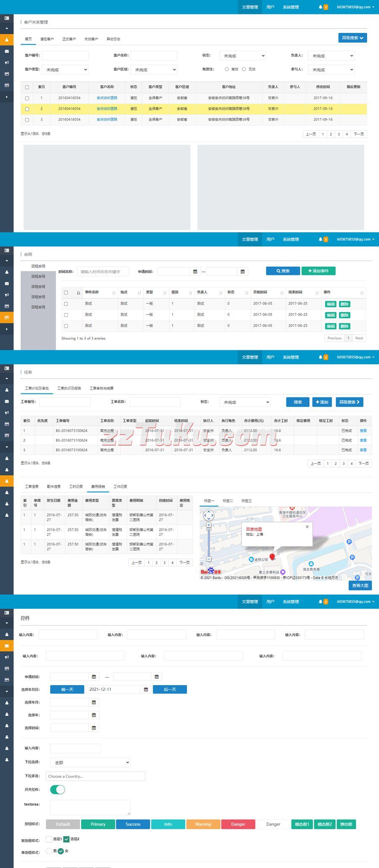Image resolution: width=379 pixels, height=868 pixels.
Task: Select the 男 radio button
Action: click(x=49, y=851)
